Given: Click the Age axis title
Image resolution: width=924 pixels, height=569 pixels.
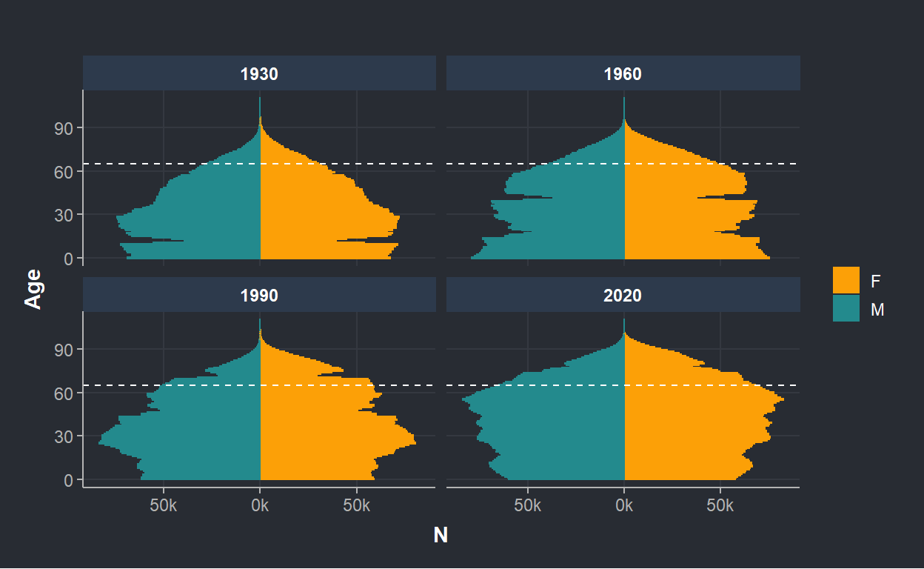Looking at the screenshot, I should click(33, 289).
